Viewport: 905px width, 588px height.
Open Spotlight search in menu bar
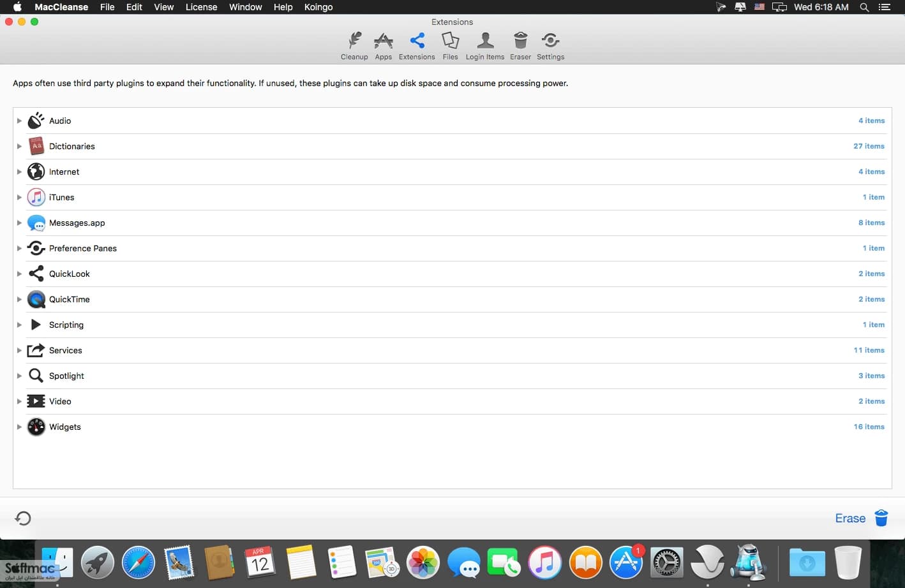click(x=864, y=7)
